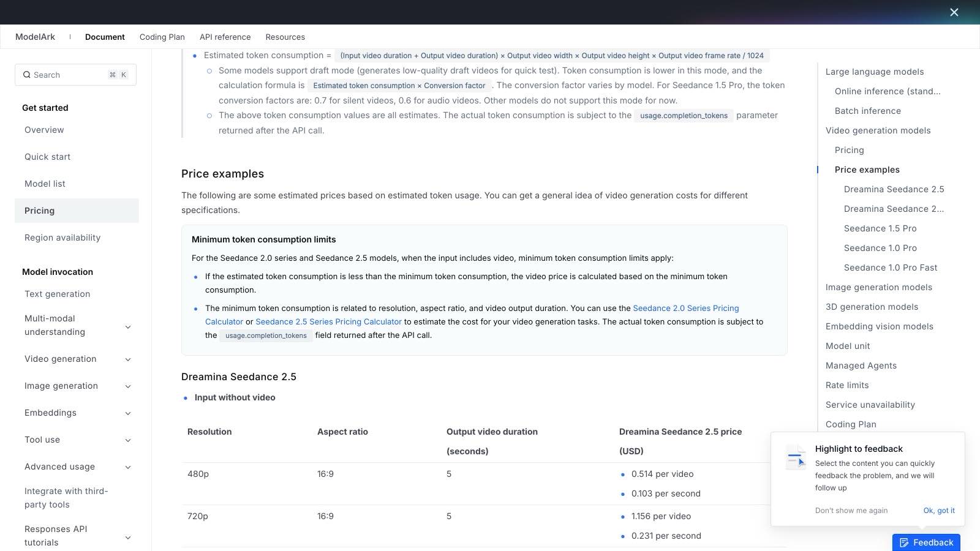
Task: Click the Resolution column header
Action: coord(209,432)
